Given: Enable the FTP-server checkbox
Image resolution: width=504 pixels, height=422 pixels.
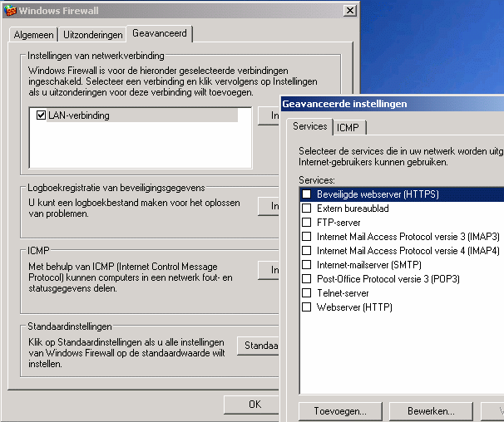Looking at the screenshot, I should click(x=307, y=223).
